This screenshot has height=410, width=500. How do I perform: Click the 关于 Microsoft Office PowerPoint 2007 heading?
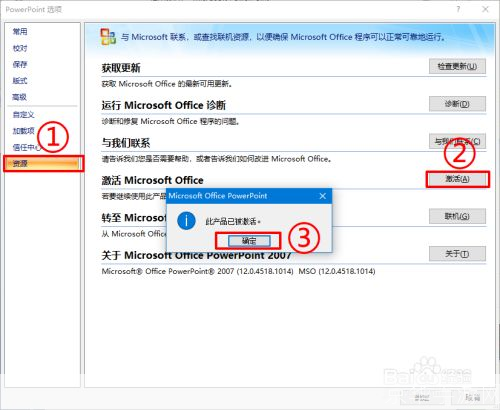point(196,255)
